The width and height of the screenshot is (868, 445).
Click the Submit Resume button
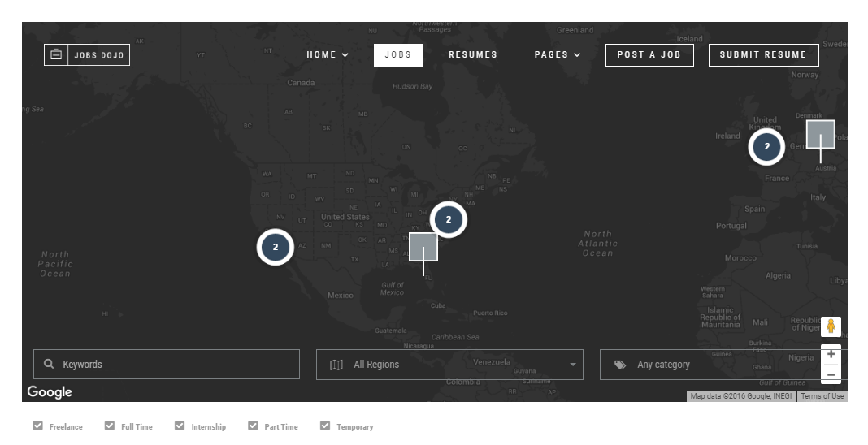[763, 54]
